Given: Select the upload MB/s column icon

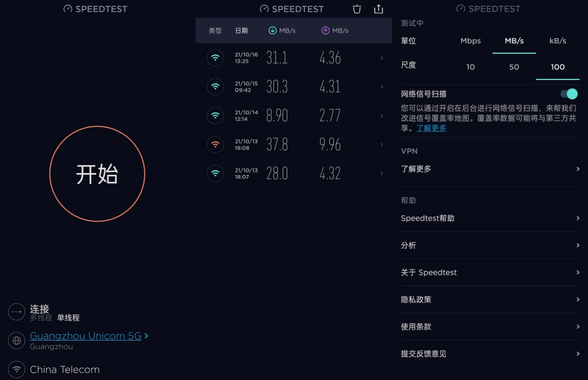Looking at the screenshot, I should point(325,30).
